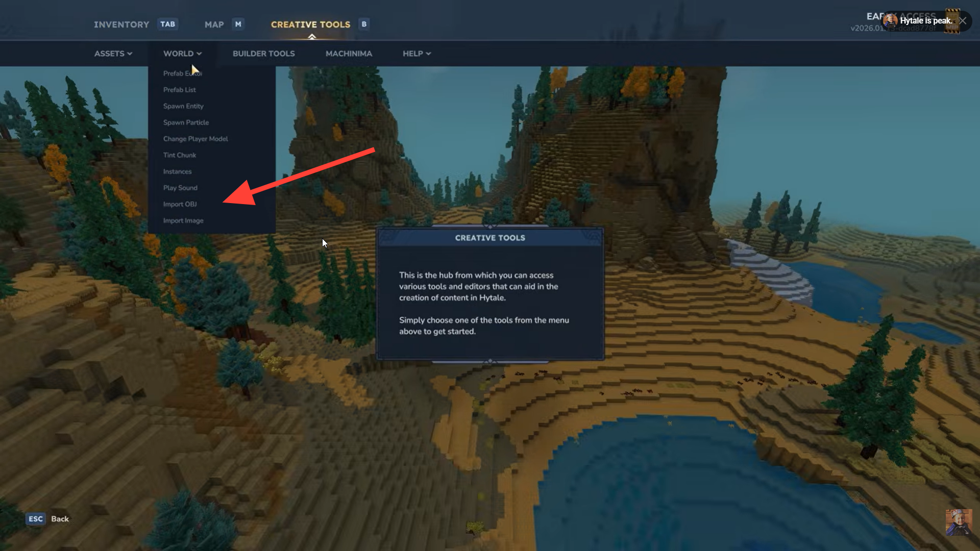The width and height of the screenshot is (980, 551).
Task: Open the Machinima menu
Action: click(349, 54)
